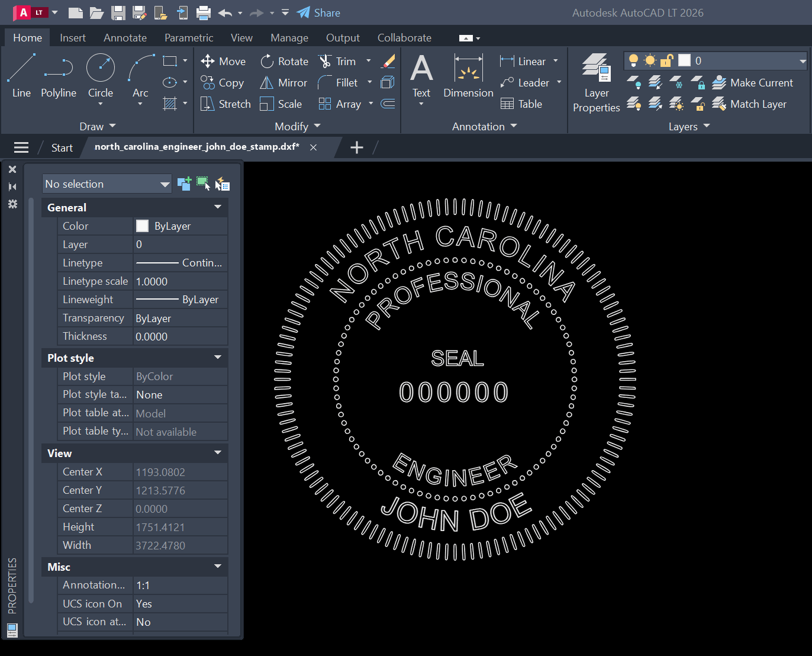Close the north_carolina stamp drawing tab
Viewport: 812px width, 656px height.
point(313,147)
